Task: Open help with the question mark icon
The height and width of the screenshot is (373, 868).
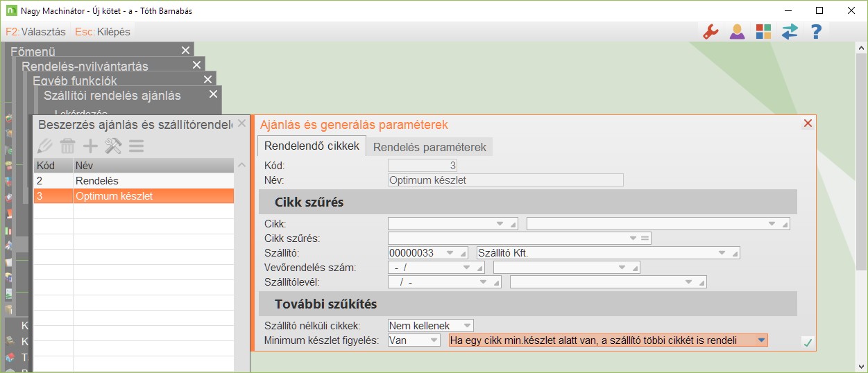Action: point(817,31)
